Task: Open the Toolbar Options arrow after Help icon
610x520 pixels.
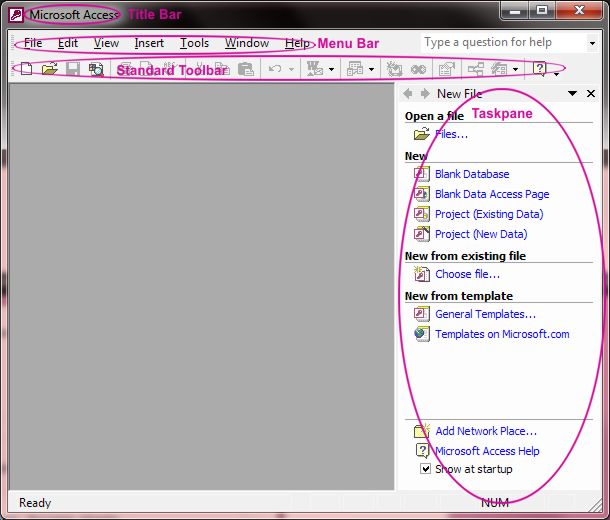Action: click(x=556, y=74)
